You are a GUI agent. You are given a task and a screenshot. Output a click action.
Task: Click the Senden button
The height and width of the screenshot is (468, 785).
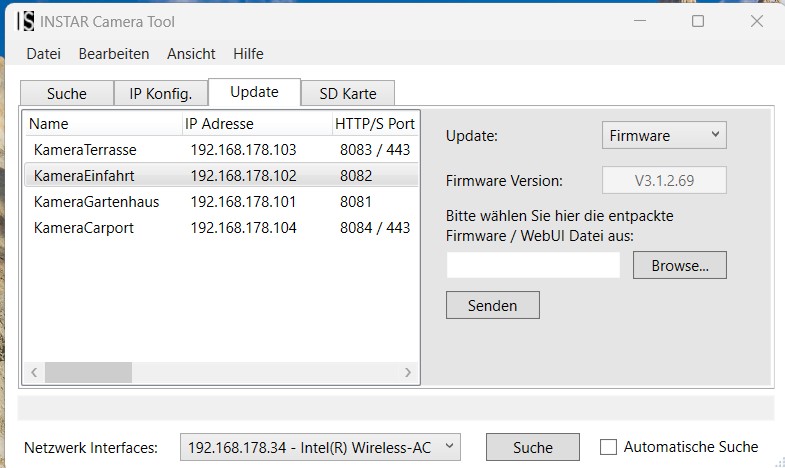pyautogui.click(x=493, y=305)
